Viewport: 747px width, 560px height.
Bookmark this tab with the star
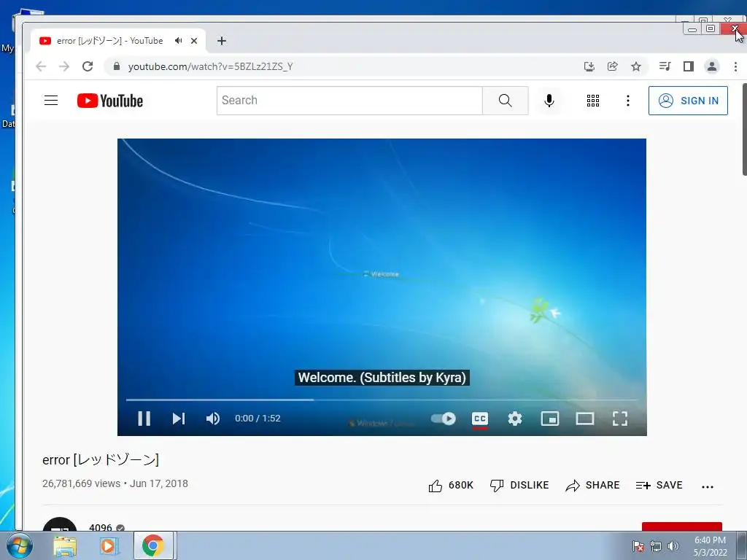(x=636, y=66)
